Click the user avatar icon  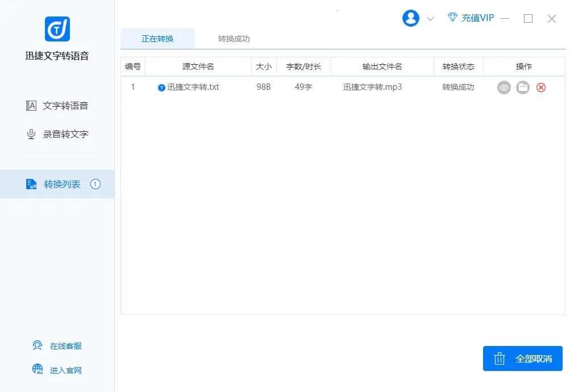(x=410, y=18)
